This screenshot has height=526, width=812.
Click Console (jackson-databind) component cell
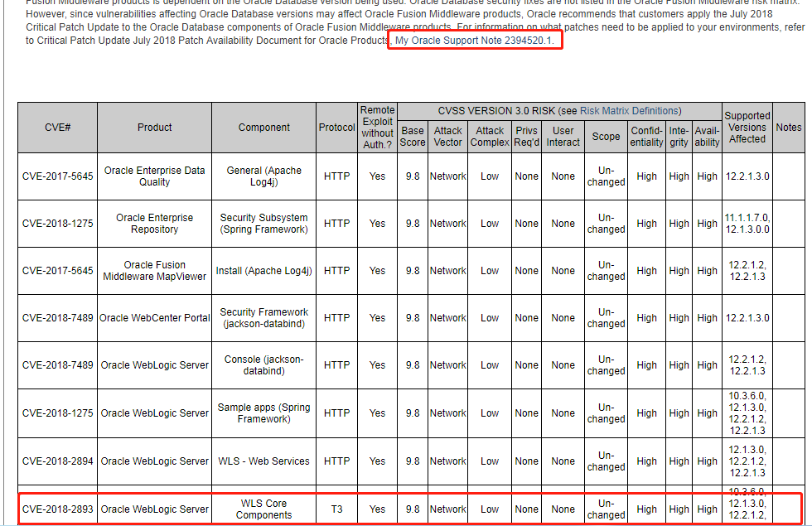[263, 365]
